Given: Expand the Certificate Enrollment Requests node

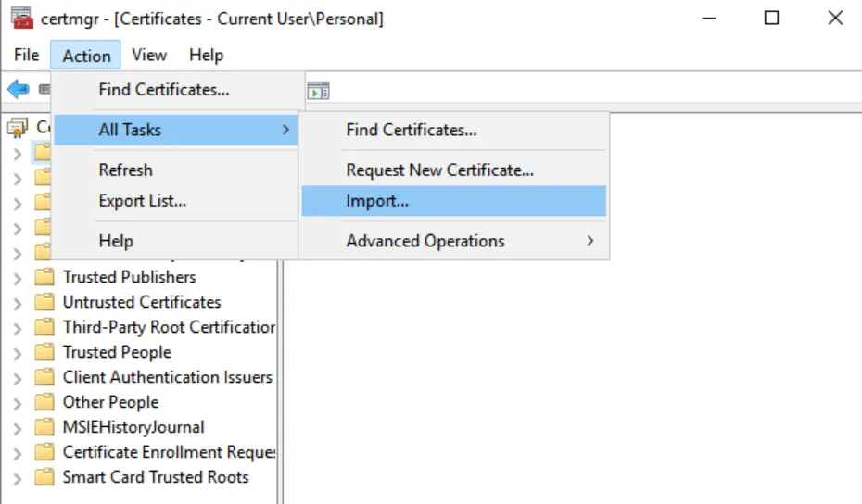Looking at the screenshot, I should [18, 454].
